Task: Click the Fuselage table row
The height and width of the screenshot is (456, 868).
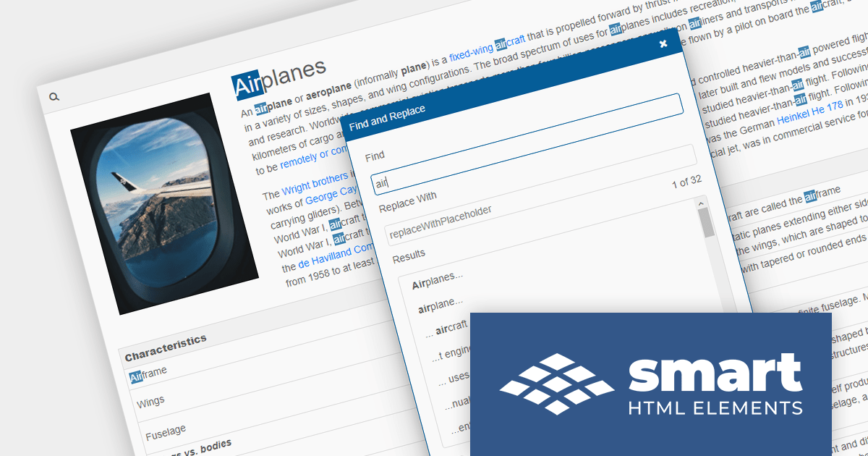Action: (x=166, y=433)
